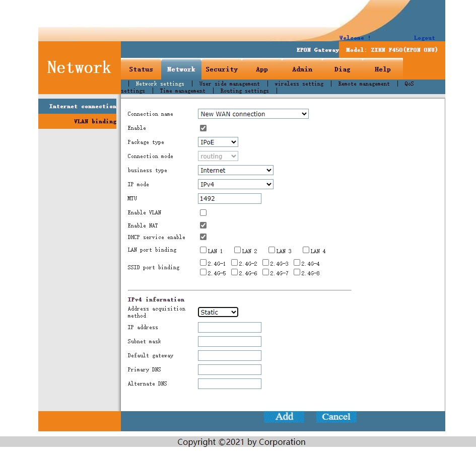The height and width of the screenshot is (464, 476).
Task: Open wireless setting submenu
Action: coord(299,84)
